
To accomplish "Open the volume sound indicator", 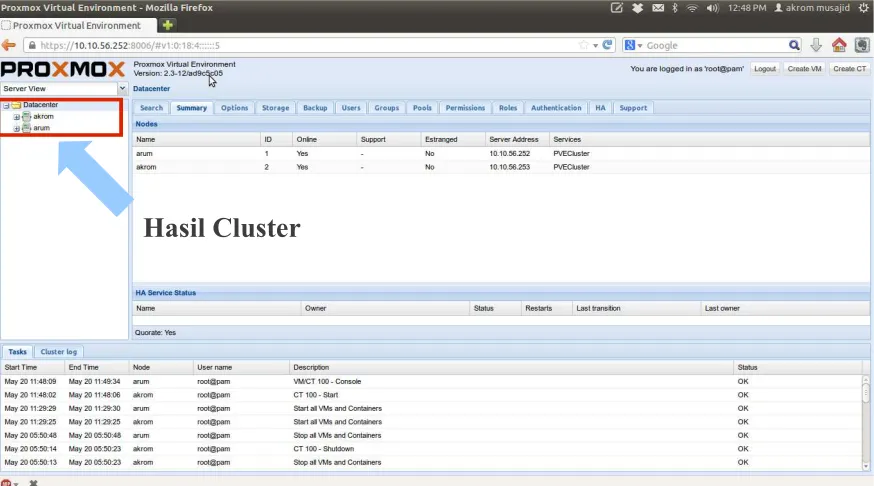I will point(712,8).
